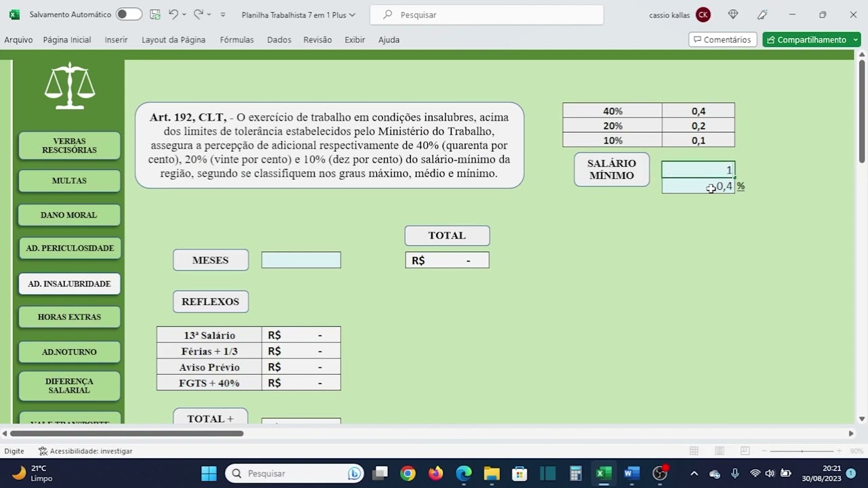Open the Windows Start menu
The image size is (868, 488).
(x=209, y=473)
